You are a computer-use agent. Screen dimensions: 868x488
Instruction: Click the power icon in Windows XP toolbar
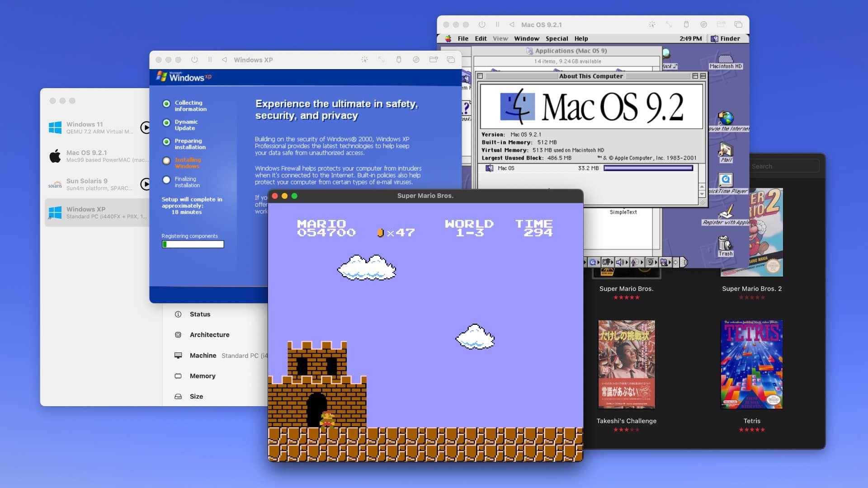tap(194, 60)
